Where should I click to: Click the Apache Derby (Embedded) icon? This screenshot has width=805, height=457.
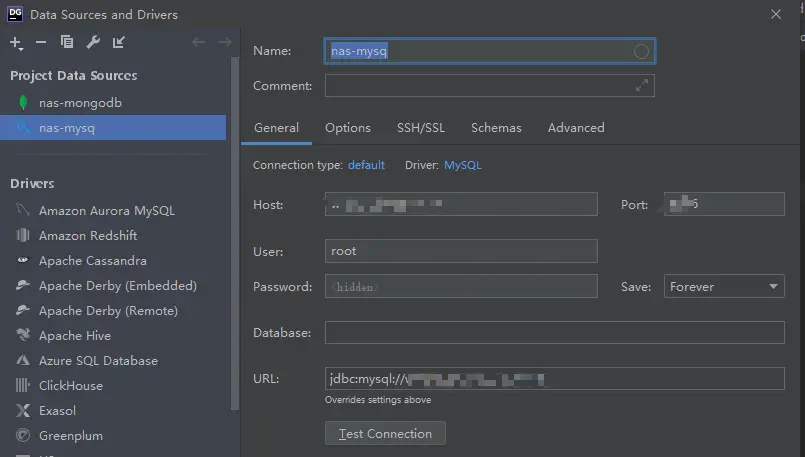(x=23, y=285)
